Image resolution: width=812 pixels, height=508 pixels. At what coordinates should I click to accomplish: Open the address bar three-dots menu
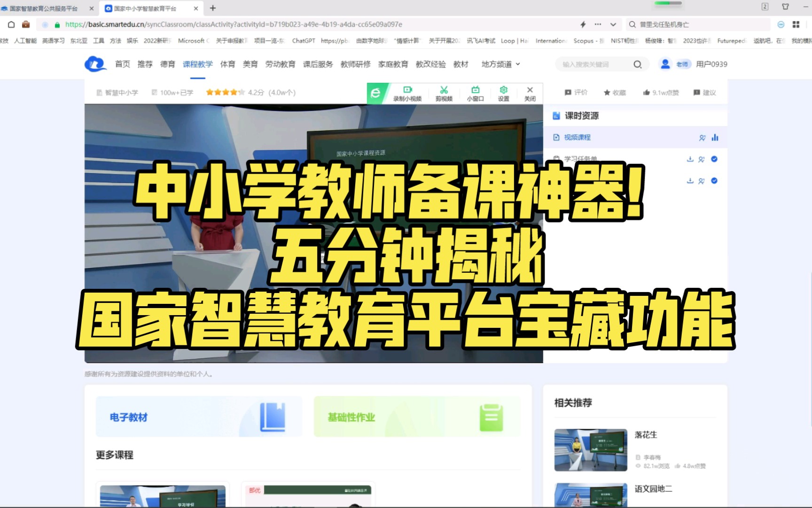pyautogui.click(x=598, y=24)
